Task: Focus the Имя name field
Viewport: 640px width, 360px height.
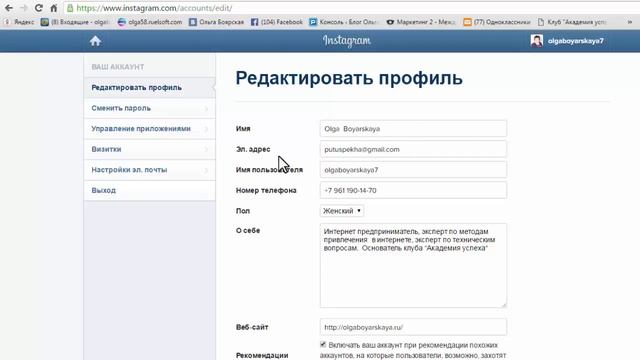Action: [x=413, y=129]
